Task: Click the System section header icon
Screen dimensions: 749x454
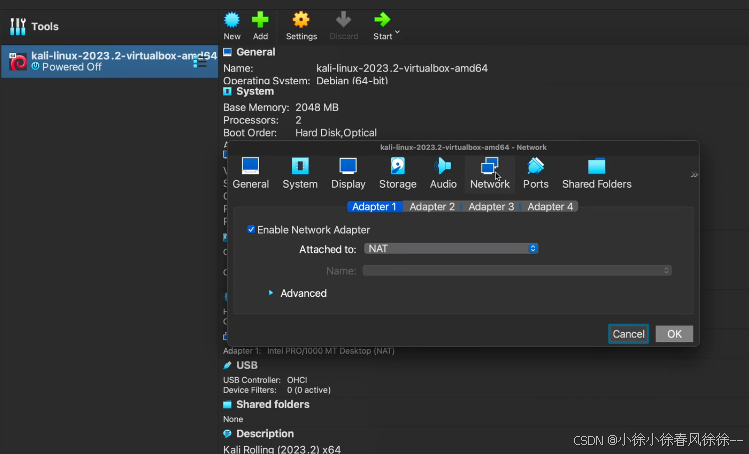Action: pos(227,91)
